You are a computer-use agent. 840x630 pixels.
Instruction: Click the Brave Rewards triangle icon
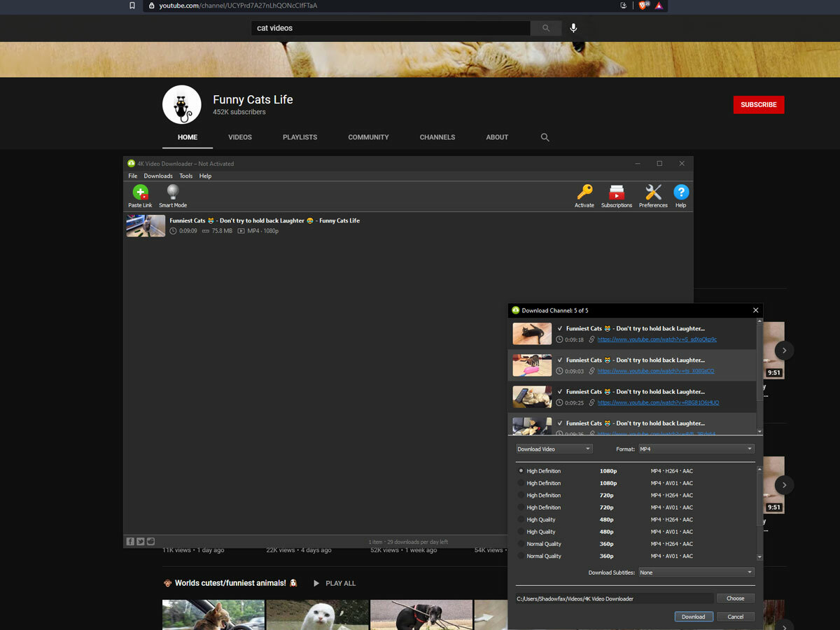coord(658,6)
